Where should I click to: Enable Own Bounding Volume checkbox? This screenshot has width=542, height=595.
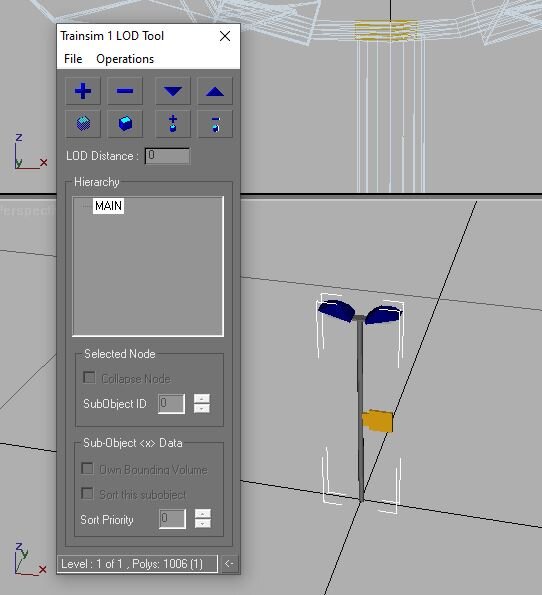(x=87, y=469)
